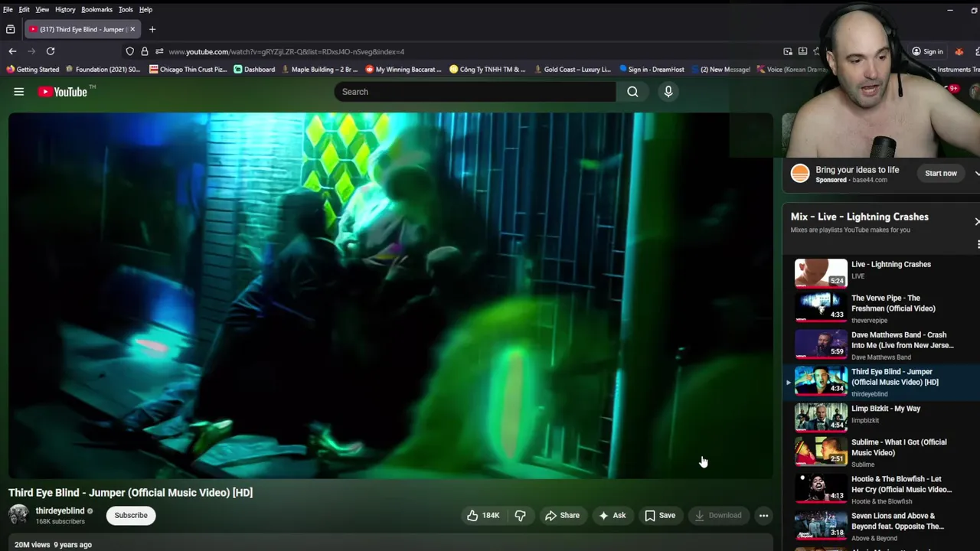Open the History menu

(65, 9)
